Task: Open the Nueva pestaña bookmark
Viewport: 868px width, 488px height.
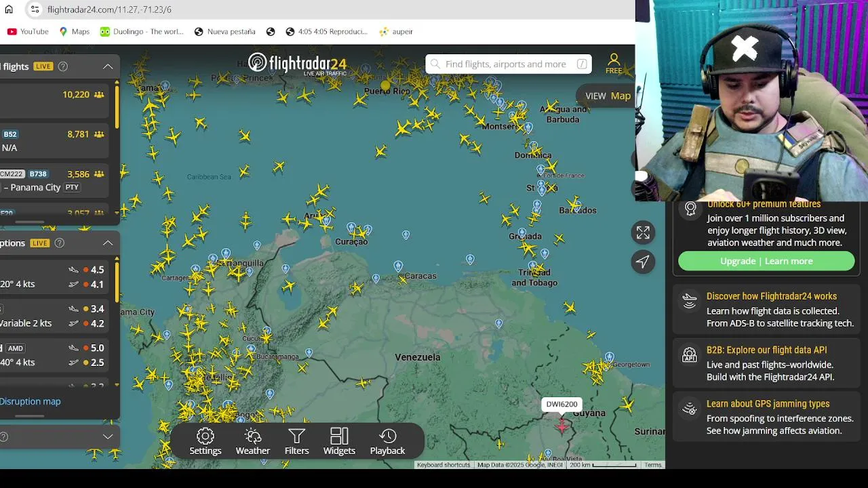Action: click(224, 31)
